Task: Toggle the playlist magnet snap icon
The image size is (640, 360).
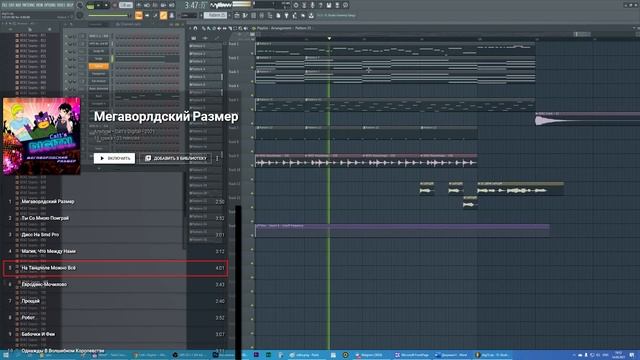Action: [196, 28]
